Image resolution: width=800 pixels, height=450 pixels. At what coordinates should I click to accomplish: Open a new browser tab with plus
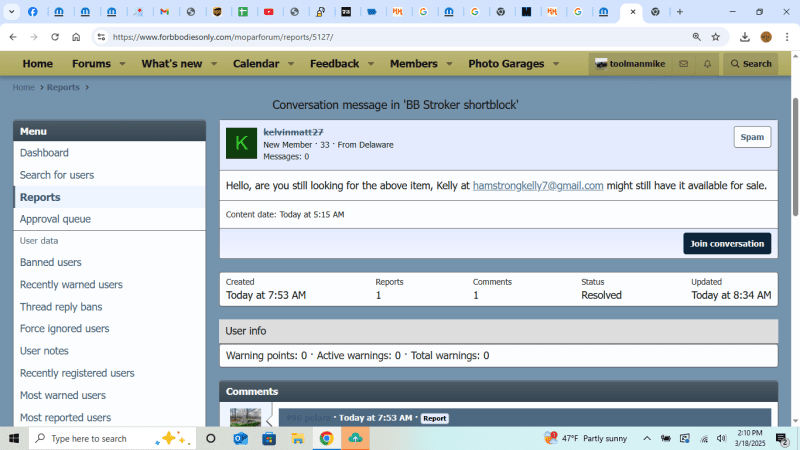[x=680, y=12]
